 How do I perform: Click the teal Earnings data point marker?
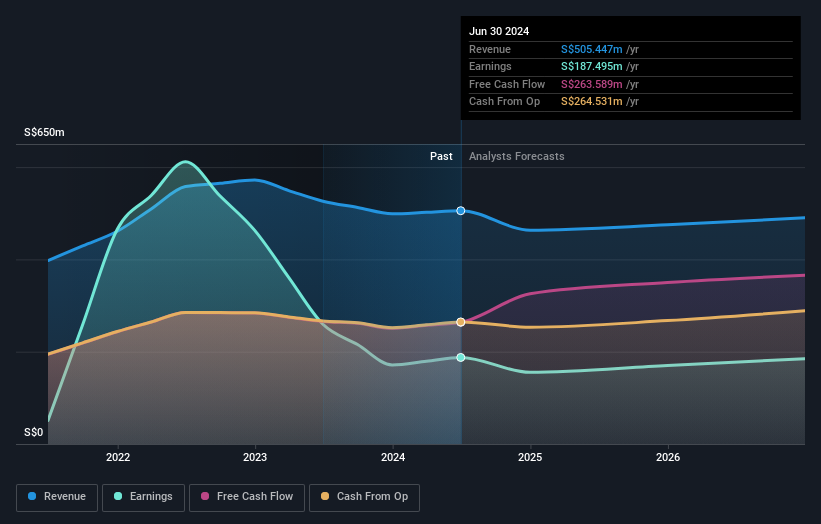click(x=461, y=358)
